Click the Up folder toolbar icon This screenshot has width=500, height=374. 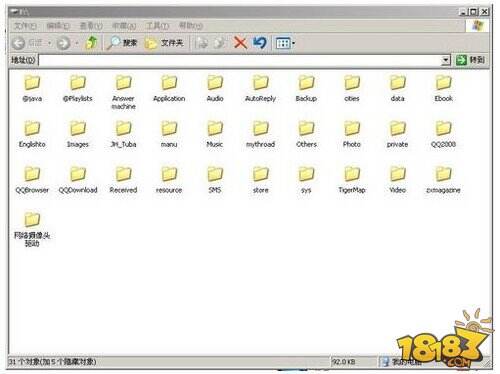pos(91,43)
